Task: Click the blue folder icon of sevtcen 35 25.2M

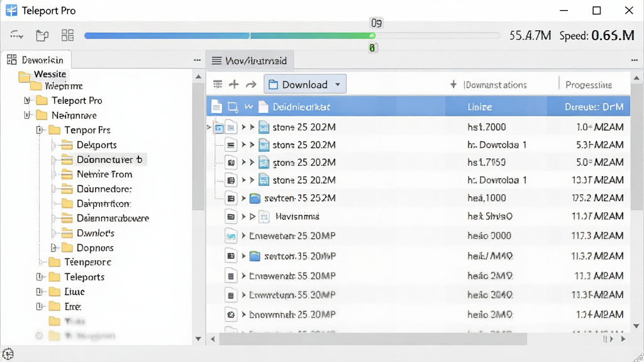Action: 255,198
